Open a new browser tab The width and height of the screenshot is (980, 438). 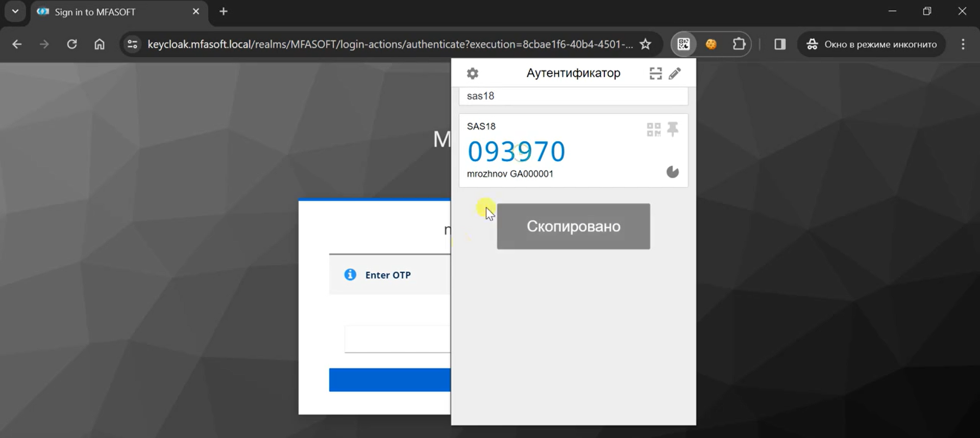pos(224,12)
